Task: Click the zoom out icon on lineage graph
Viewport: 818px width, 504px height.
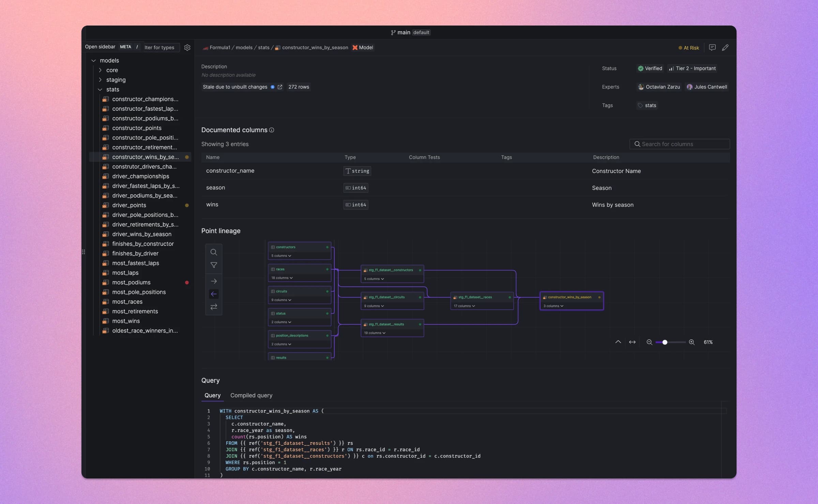Action: 649,342
